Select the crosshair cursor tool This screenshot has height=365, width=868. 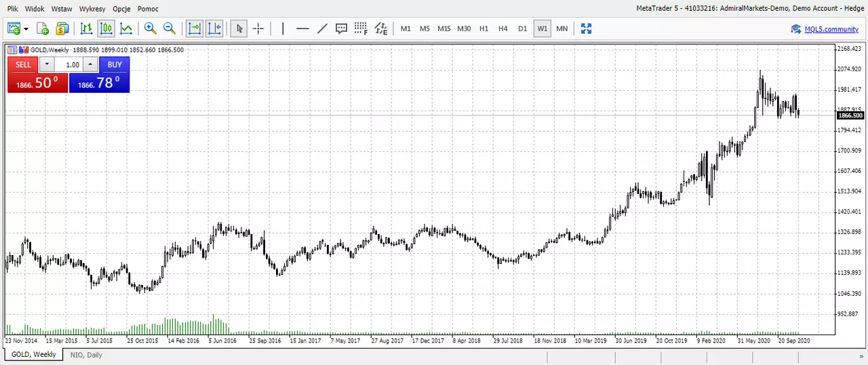pos(258,28)
